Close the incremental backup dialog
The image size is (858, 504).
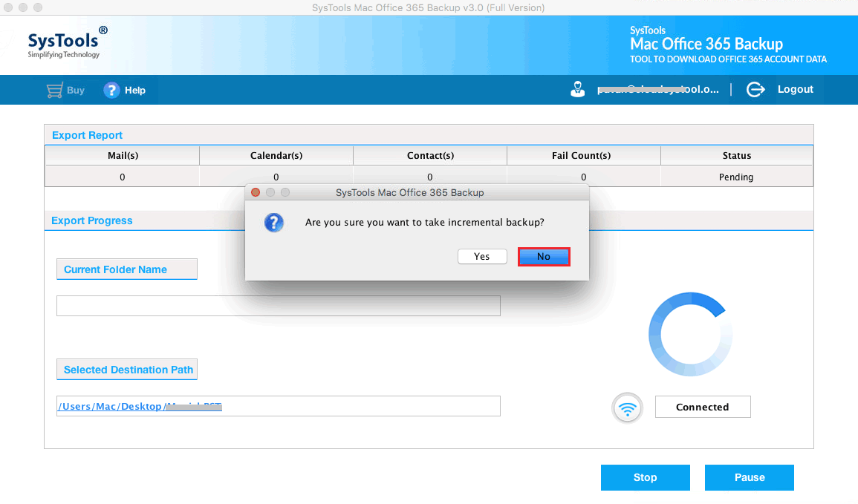(x=256, y=192)
